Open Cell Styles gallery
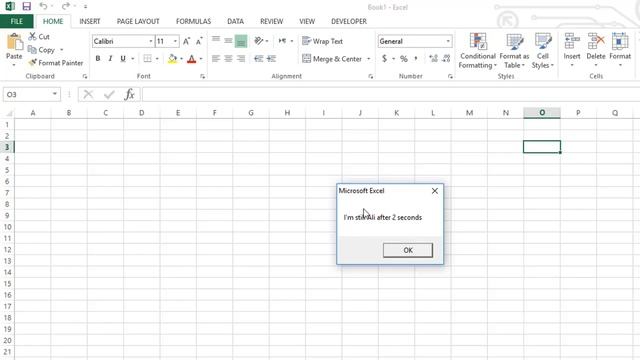This screenshot has height=360, width=640. 543,51
